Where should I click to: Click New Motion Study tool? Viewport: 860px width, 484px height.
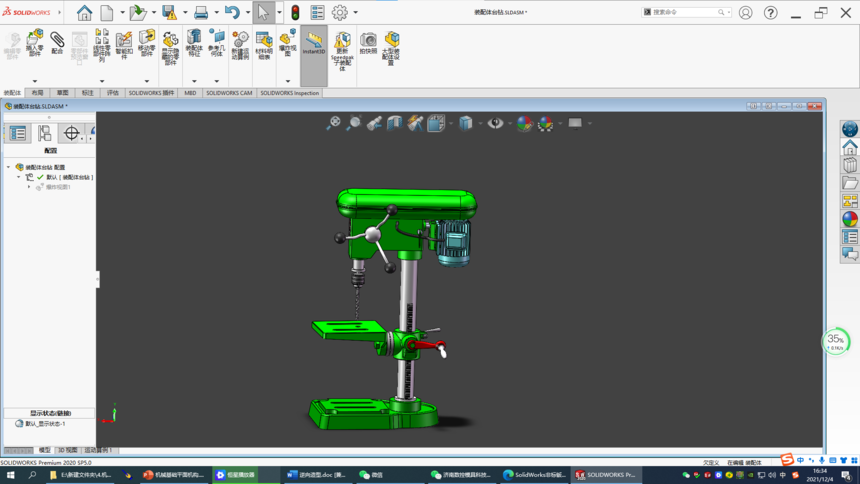(x=240, y=46)
